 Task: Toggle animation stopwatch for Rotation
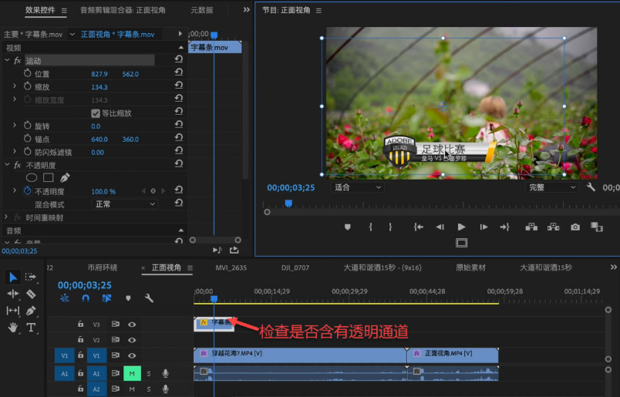[x=27, y=126]
